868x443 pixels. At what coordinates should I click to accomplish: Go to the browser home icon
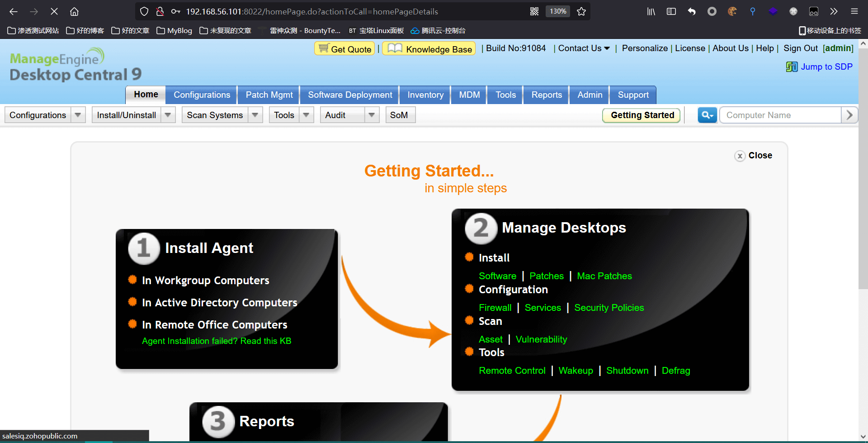click(75, 11)
